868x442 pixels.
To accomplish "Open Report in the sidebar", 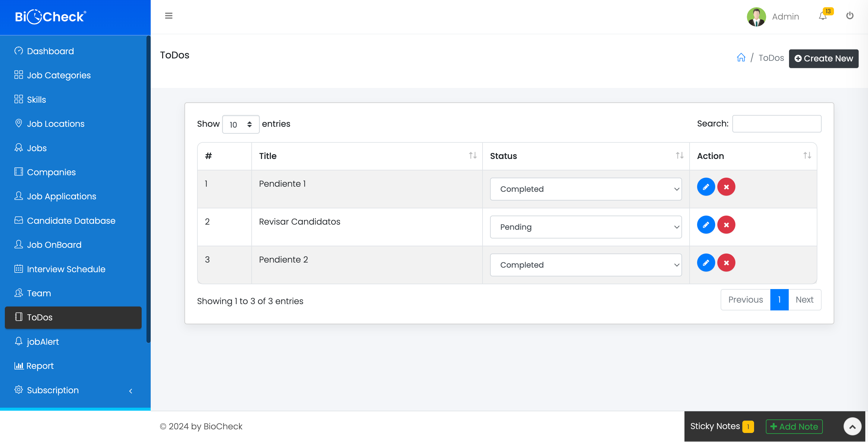I will point(73,366).
